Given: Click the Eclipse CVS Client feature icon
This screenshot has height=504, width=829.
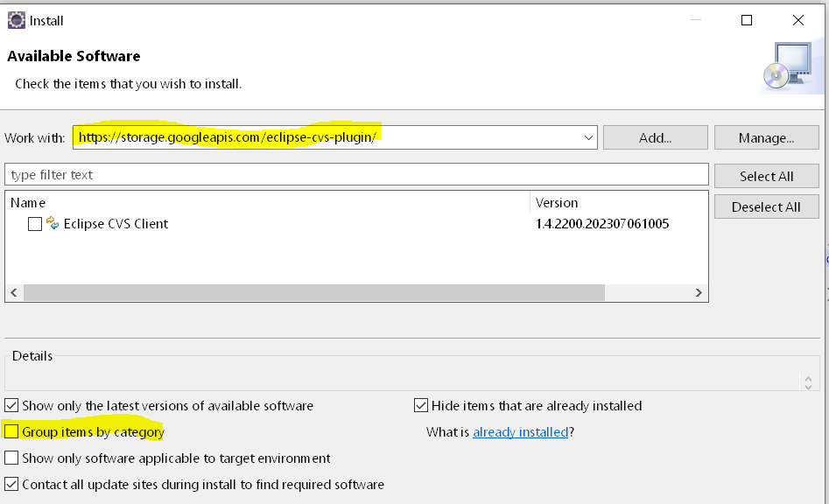Looking at the screenshot, I should pos(53,223).
